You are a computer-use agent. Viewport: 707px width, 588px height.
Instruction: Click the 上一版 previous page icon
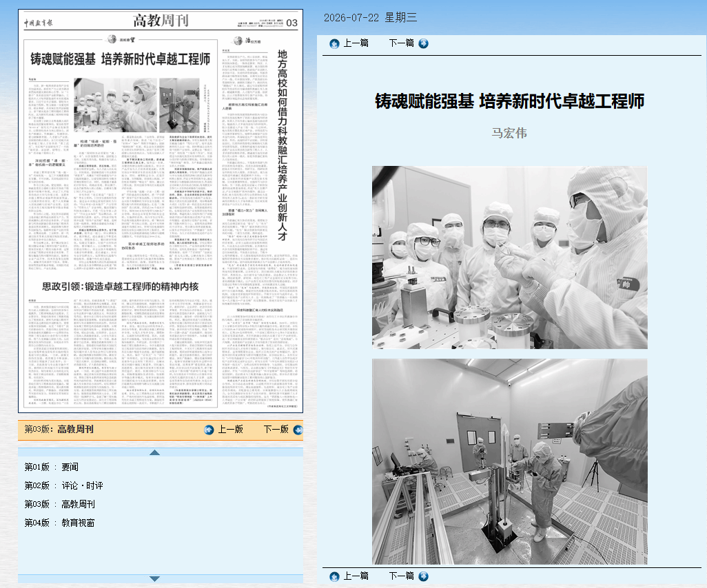pos(209,430)
